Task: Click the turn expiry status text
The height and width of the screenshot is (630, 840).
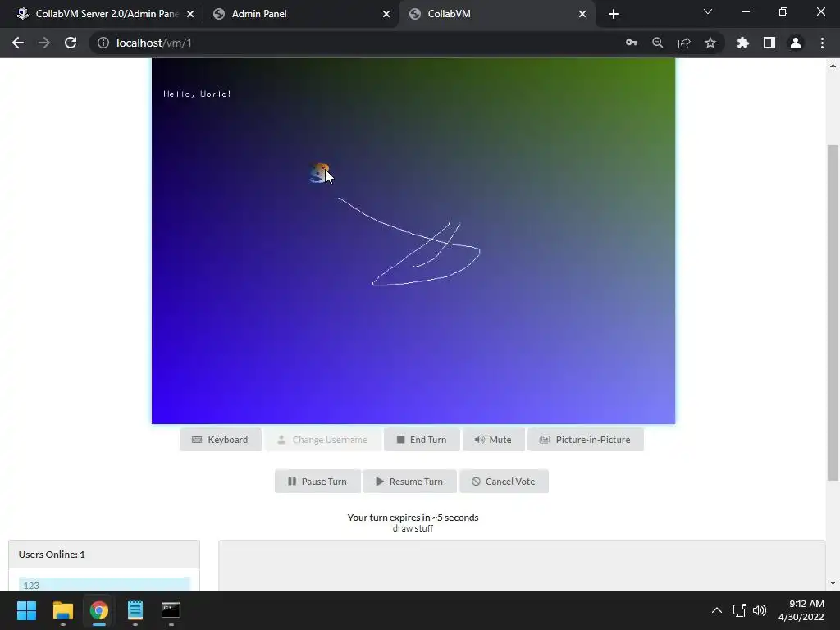Action: 413,518
